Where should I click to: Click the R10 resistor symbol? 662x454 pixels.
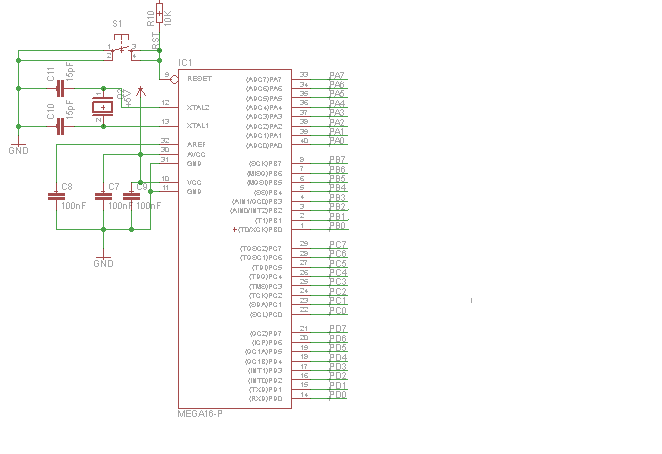(159, 13)
